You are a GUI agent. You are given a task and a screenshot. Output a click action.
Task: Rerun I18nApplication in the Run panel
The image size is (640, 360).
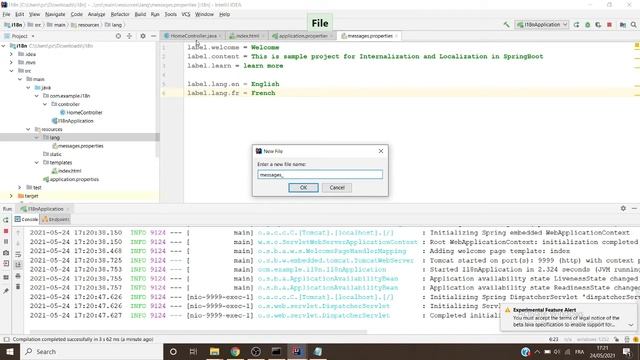click(x=6, y=220)
